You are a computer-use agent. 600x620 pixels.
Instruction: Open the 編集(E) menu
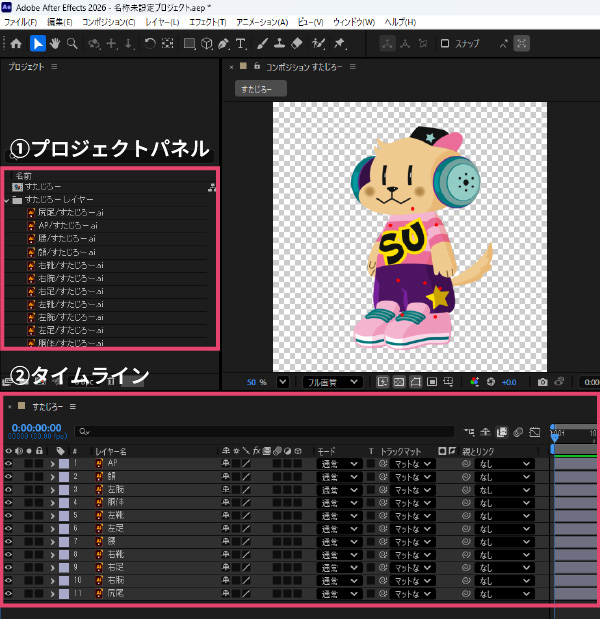coord(60,22)
